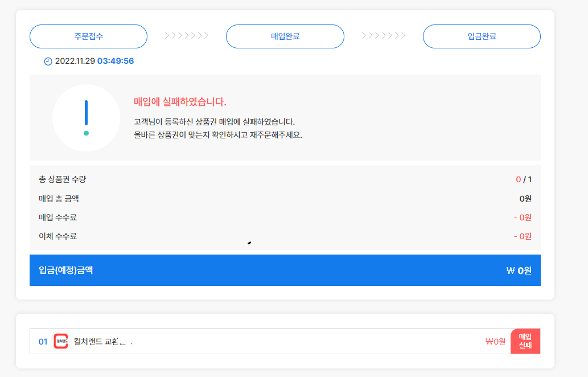This screenshot has height=377, width=588.
Task: Click the ₩ 0원 total in blue bar
Action: [519, 271]
